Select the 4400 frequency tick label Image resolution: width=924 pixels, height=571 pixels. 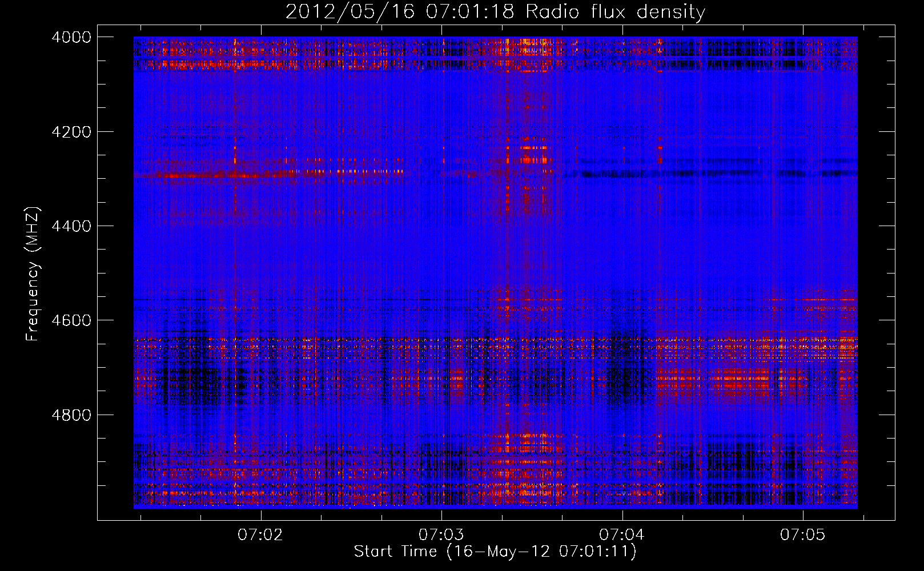(x=71, y=226)
